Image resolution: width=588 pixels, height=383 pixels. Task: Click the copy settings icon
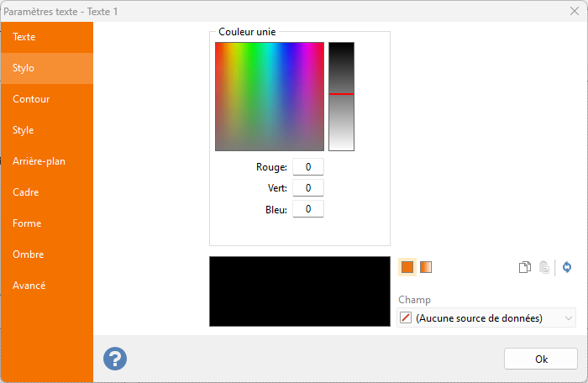524,267
